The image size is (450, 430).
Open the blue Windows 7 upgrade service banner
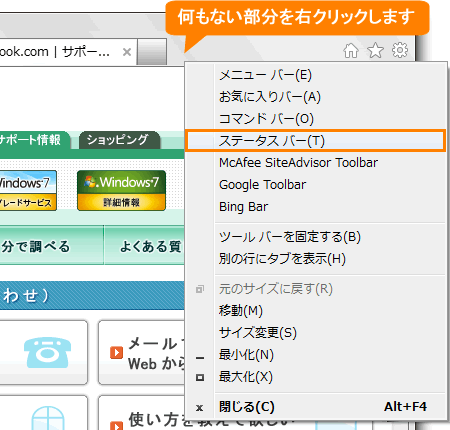tap(28, 190)
